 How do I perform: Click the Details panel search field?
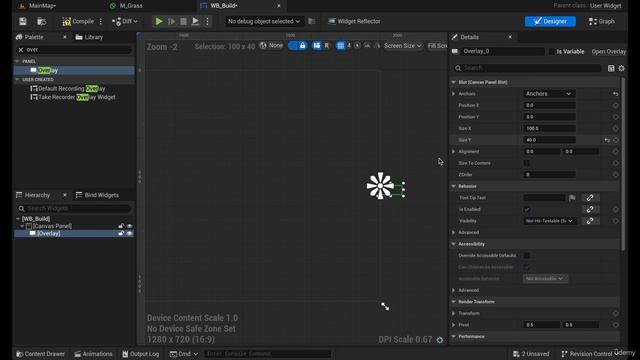tap(527, 68)
